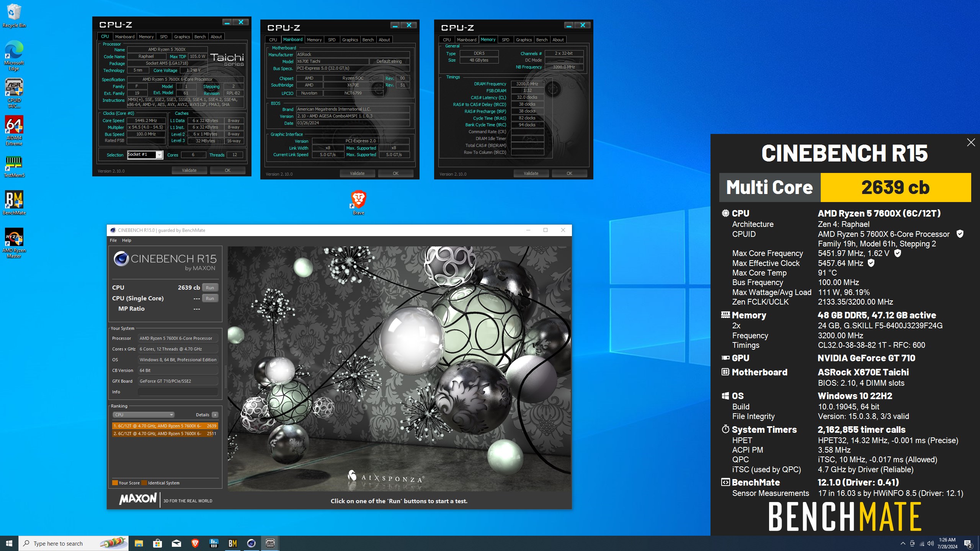Open the Graphics tab in the second CPU-Z window
This screenshot has width=980, height=551.
coord(350,40)
